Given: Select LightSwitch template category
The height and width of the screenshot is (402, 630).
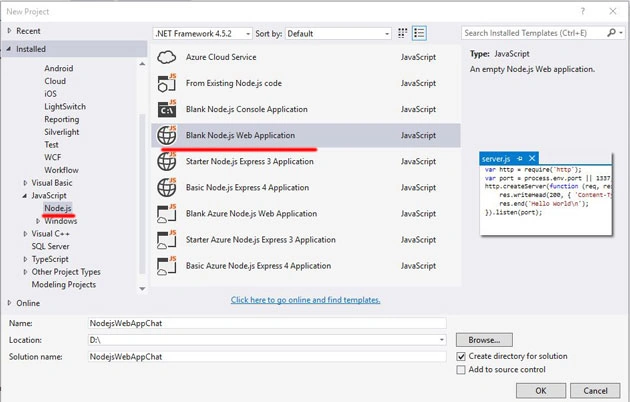Looking at the screenshot, I should 65,106.
